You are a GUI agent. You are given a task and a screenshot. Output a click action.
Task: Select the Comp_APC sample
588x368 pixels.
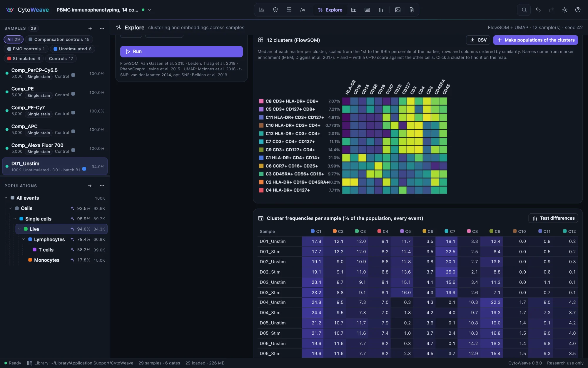[55, 130]
